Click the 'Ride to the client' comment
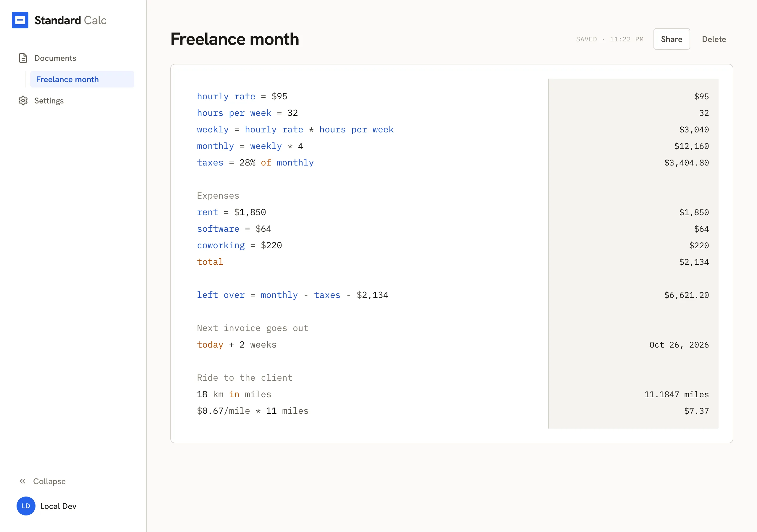This screenshot has width=757, height=532. coord(245,377)
